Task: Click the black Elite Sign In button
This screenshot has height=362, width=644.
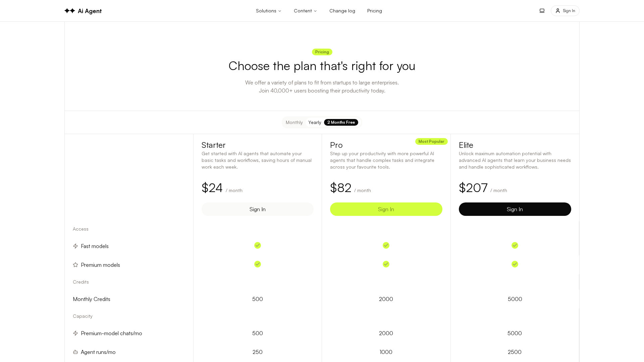Action: coord(515,209)
